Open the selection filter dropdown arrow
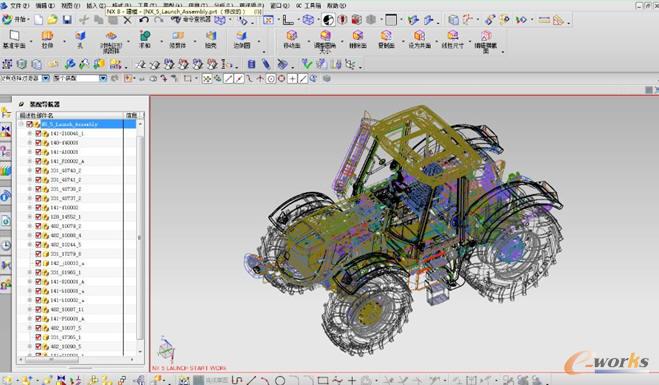This screenshot has width=659, height=385. click(46, 78)
